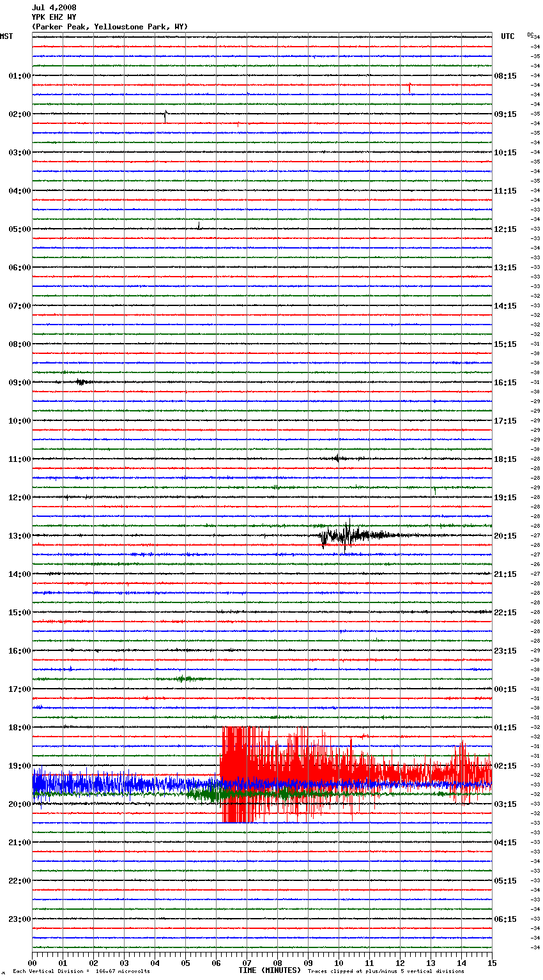Click the '08:00' MST time label
543x980 pixels.
pyautogui.click(x=20, y=344)
